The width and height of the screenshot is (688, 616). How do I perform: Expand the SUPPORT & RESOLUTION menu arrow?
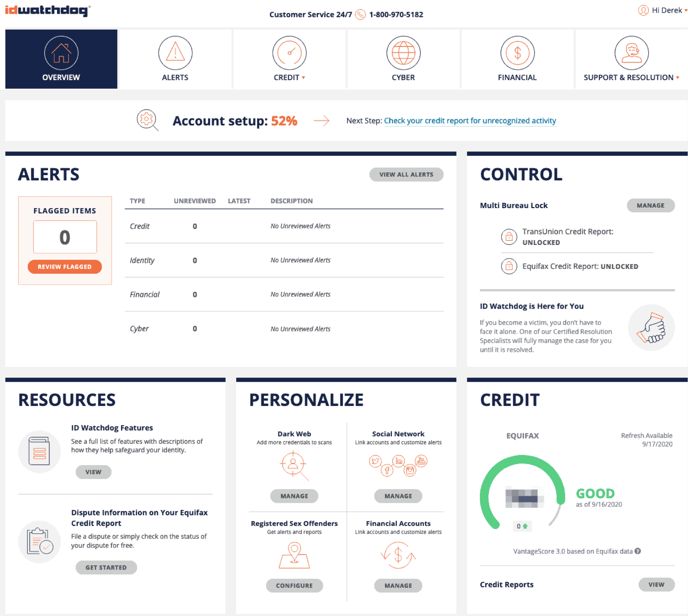tap(677, 78)
